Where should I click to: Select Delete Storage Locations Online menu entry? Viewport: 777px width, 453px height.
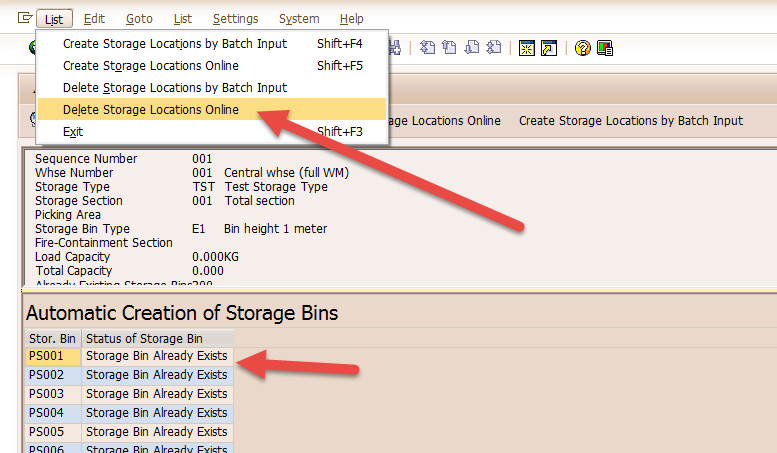pos(150,109)
